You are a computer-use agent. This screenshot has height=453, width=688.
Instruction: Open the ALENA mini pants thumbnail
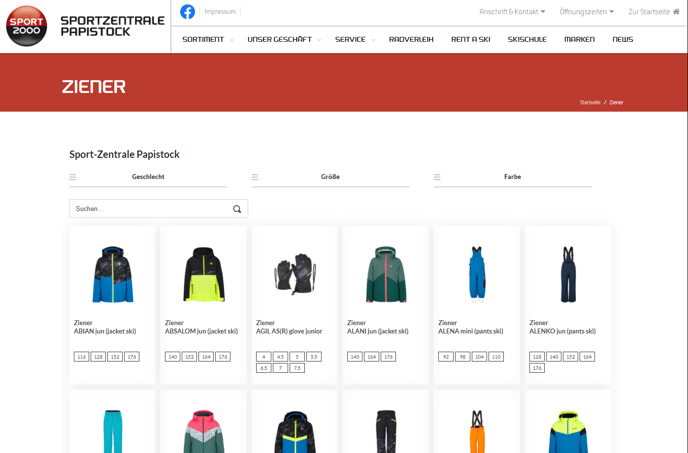[x=477, y=274]
